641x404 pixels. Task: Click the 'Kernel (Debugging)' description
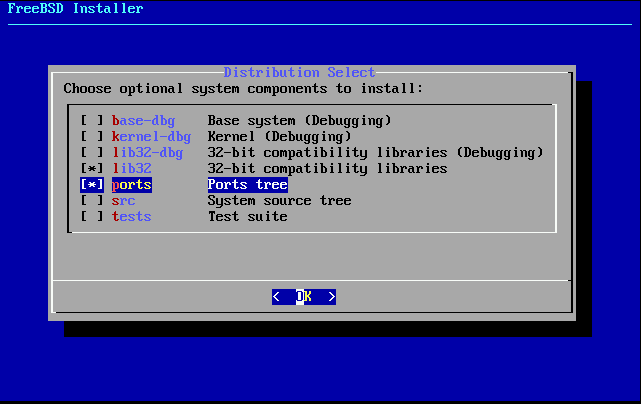[279, 137]
